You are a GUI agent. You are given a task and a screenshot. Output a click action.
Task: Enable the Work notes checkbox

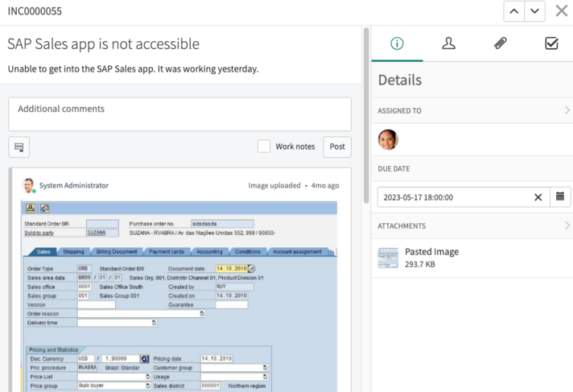(x=264, y=146)
